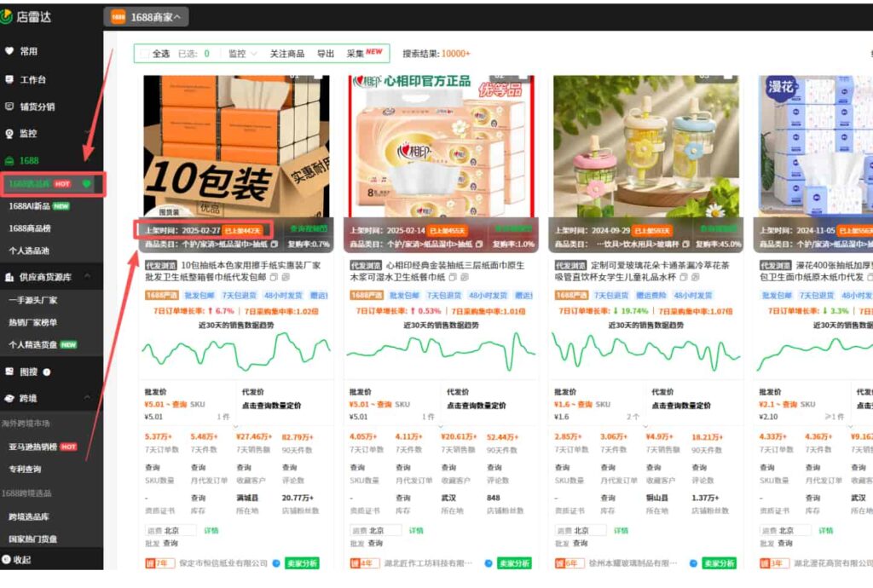Click the 铺货分销 sidebar icon
The height and width of the screenshot is (588, 873).
tap(9, 107)
